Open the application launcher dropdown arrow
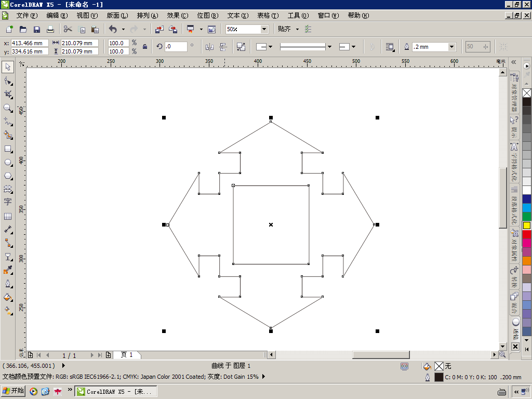The height and width of the screenshot is (399, 532). pos(201,29)
